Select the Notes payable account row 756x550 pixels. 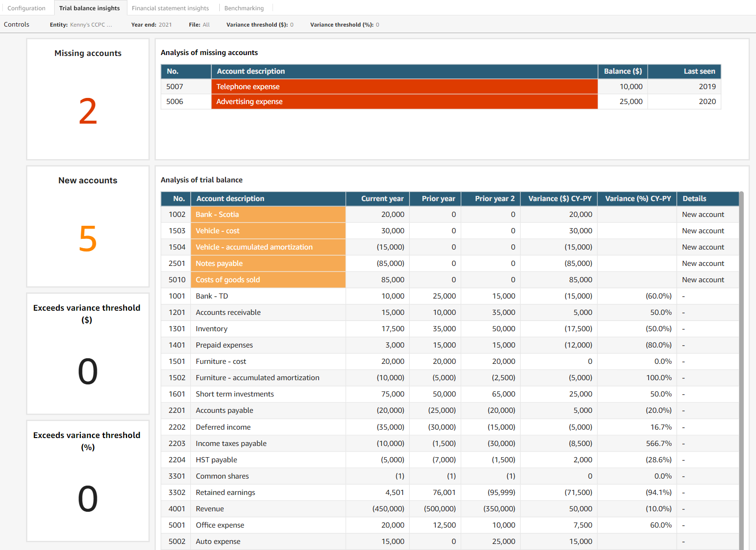point(268,264)
